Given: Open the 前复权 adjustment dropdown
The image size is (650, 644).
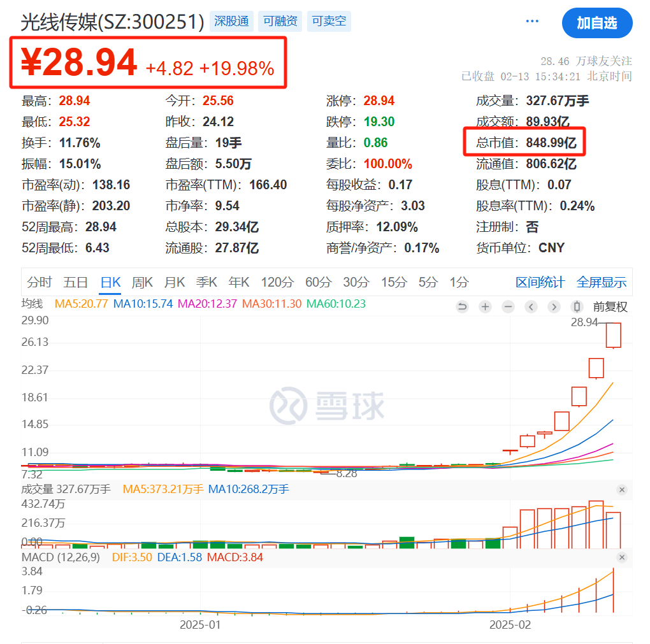Looking at the screenshot, I should point(610,306).
